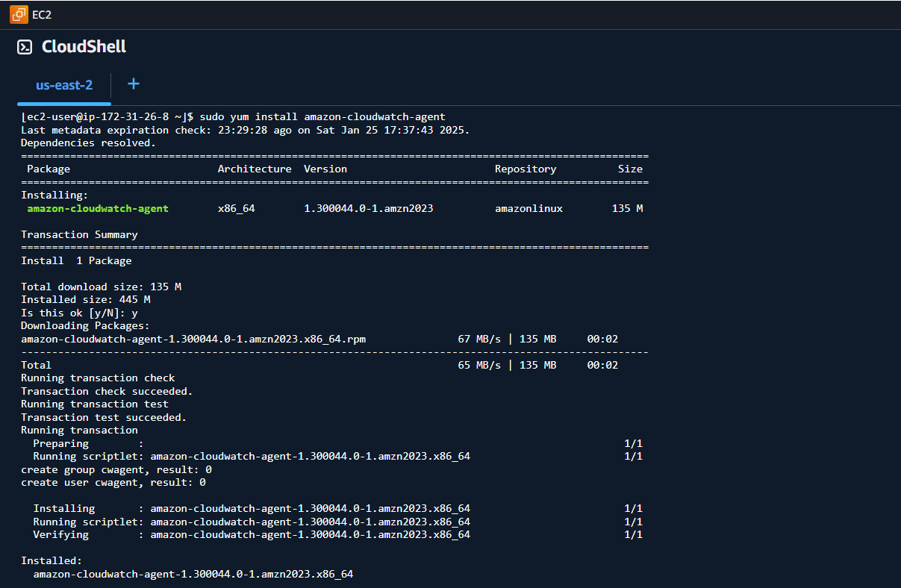901x588 pixels.
Task: Click the Verifying step line
Action: [x=337, y=535]
